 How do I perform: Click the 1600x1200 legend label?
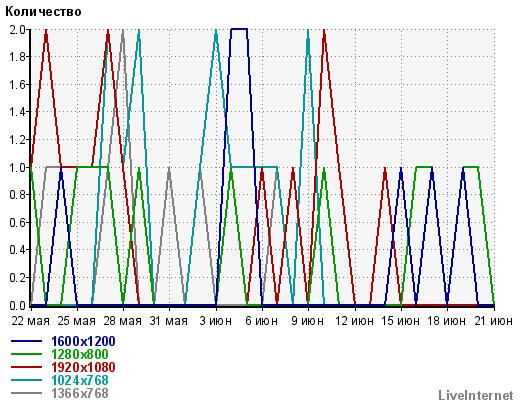pyautogui.click(x=83, y=341)
